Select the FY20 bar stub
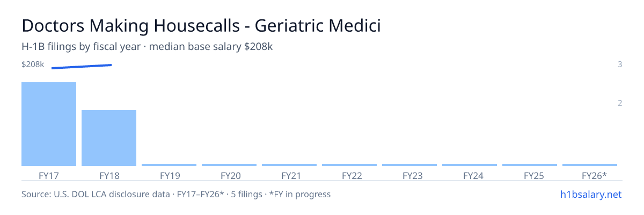Screen dimensions: 644x215 [x=229, y=165]
